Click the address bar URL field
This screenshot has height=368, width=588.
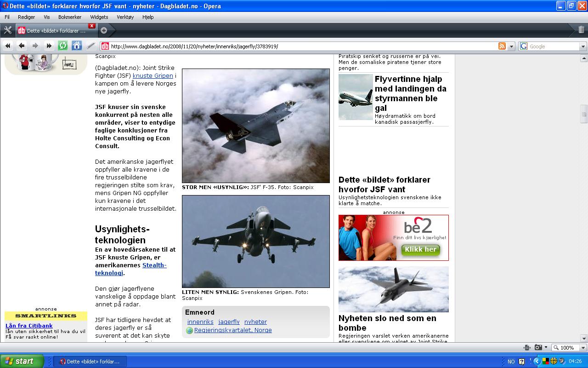[303, 46]
